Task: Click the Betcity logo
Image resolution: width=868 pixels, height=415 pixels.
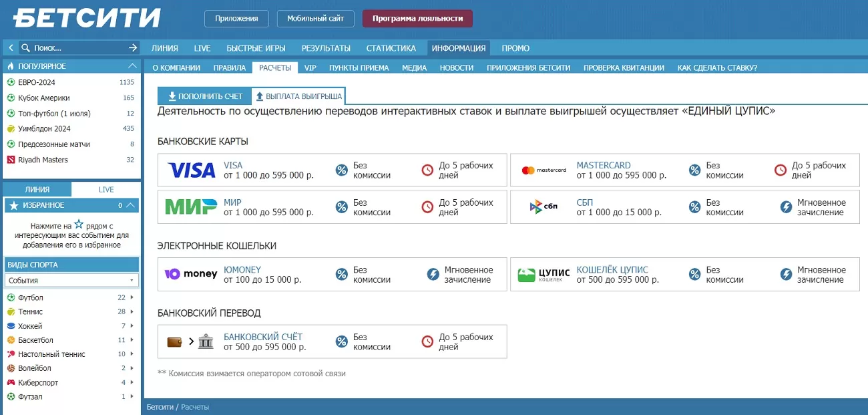Action: click(x=87, y=18)
